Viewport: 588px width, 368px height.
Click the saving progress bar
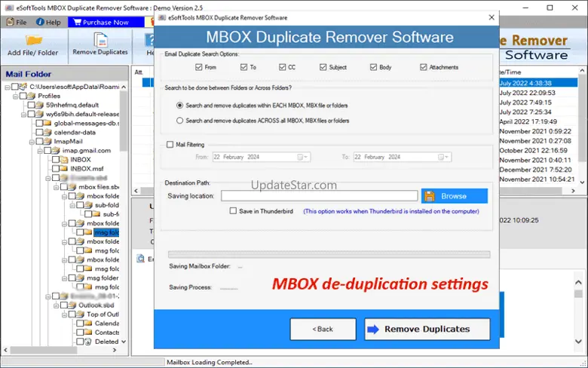coord(329,254)
